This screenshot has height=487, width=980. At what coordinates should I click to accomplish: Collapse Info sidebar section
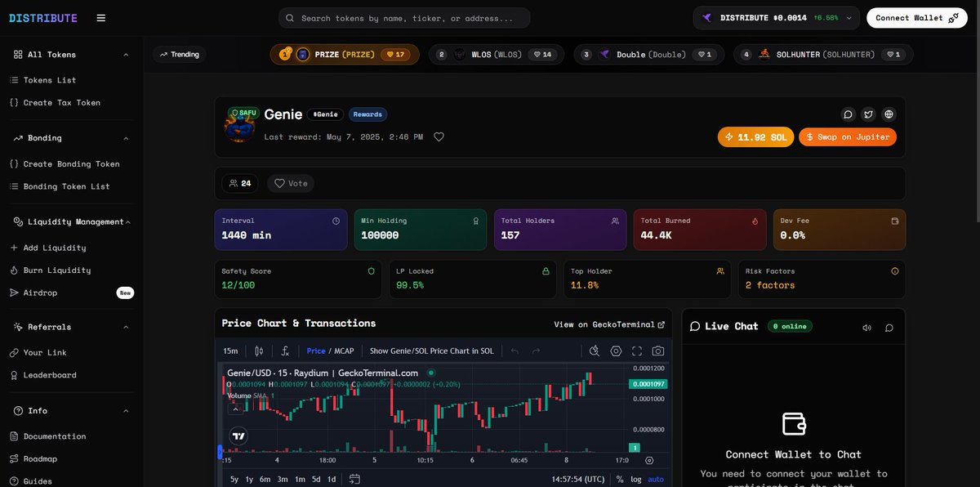pos(126,410)
